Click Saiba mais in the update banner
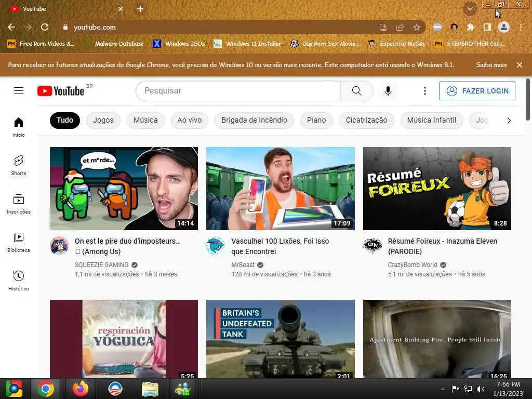 click(x=491, y=65)
